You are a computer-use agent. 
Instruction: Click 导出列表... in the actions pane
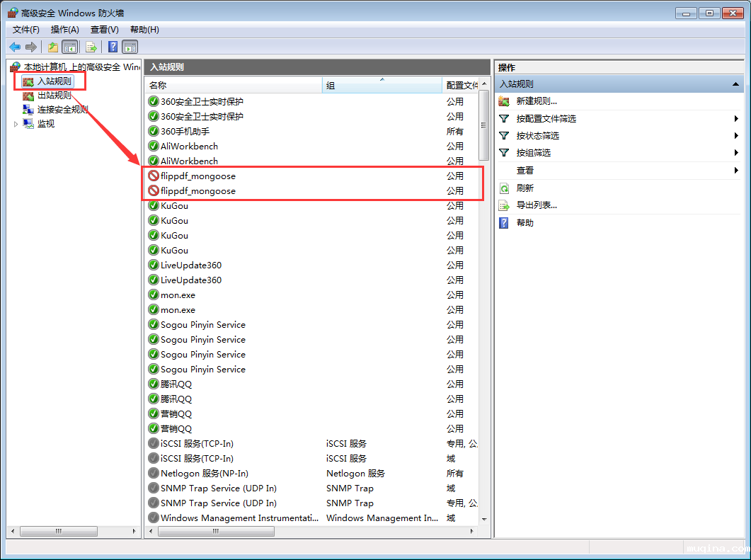pos(536,205)
